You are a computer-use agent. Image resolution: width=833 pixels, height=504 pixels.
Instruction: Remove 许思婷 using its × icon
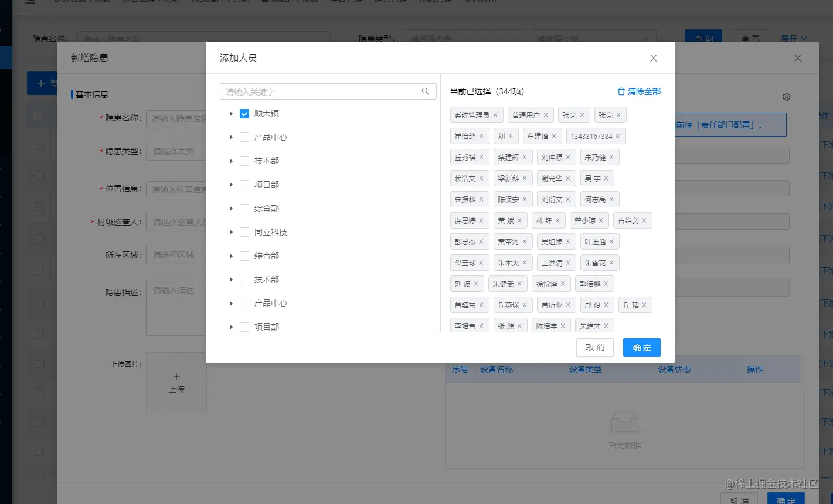(481, 221)
